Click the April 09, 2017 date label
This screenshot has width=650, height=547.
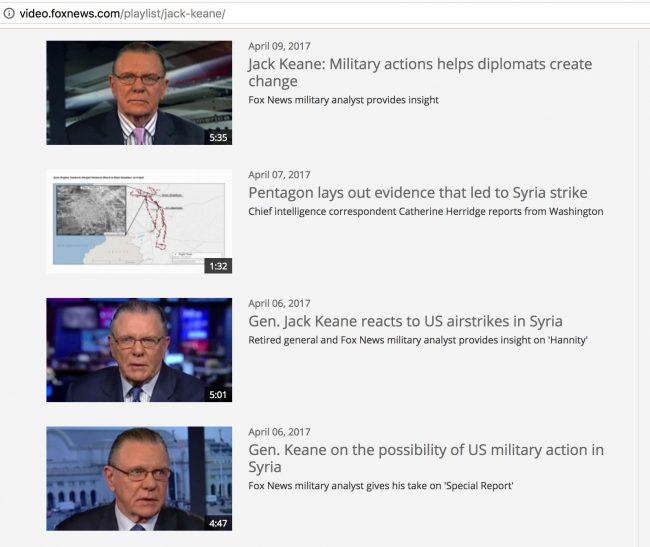point(279,46)
